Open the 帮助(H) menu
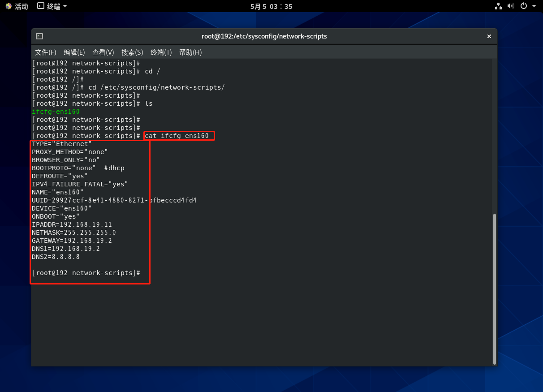 (190, 52)
